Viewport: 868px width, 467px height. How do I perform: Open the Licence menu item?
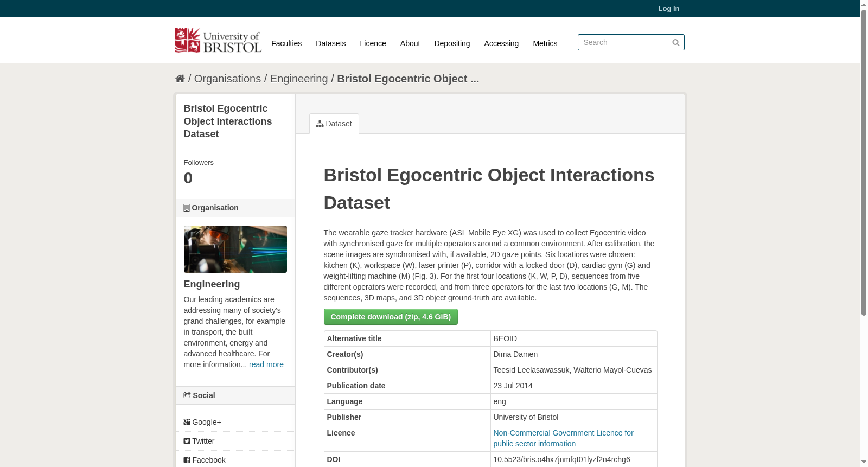(373, 43)
